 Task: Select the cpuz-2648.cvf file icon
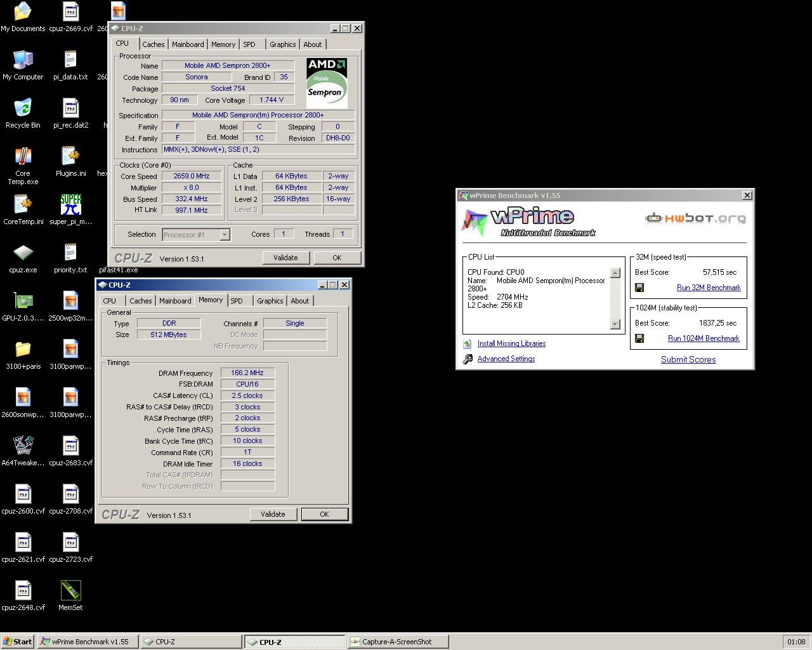point(23,590)
